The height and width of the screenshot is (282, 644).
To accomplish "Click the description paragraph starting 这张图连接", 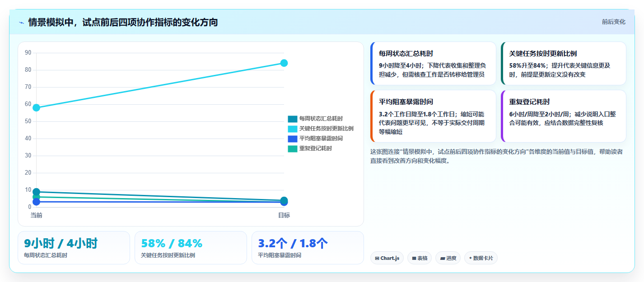I will point(496,156).
